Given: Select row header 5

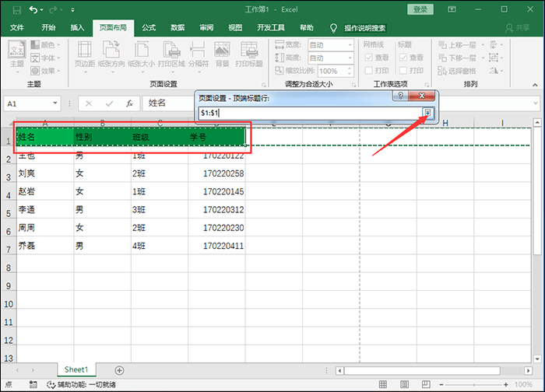Looking at the screenshot, I should 9,209.
